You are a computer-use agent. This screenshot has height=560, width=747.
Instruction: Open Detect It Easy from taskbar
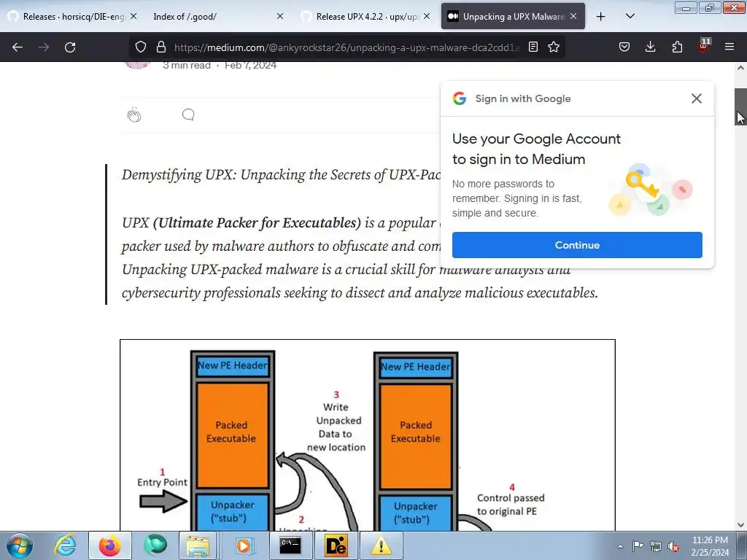[336, 545]
